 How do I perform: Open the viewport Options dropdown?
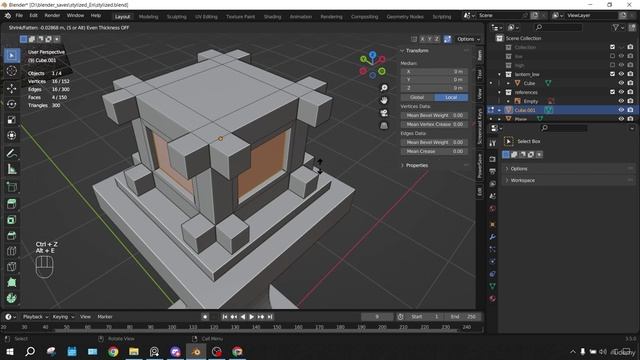(x=468, y=39)
